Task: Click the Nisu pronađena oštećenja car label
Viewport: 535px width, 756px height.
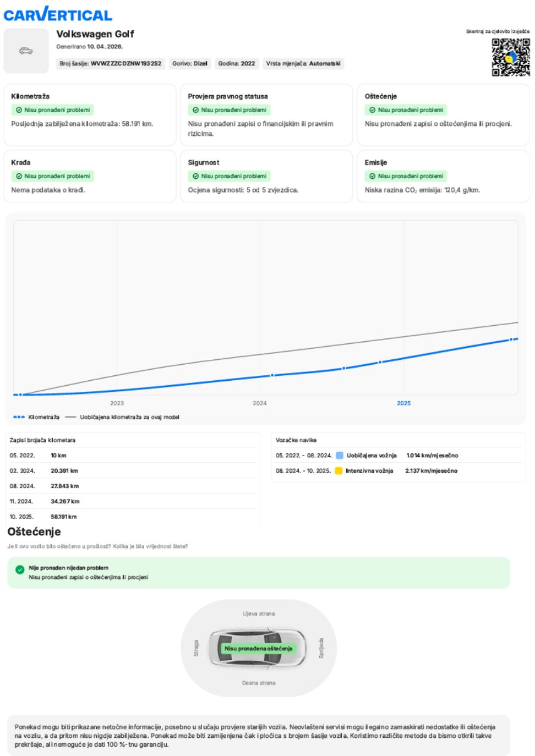Action: click(258, 649)
